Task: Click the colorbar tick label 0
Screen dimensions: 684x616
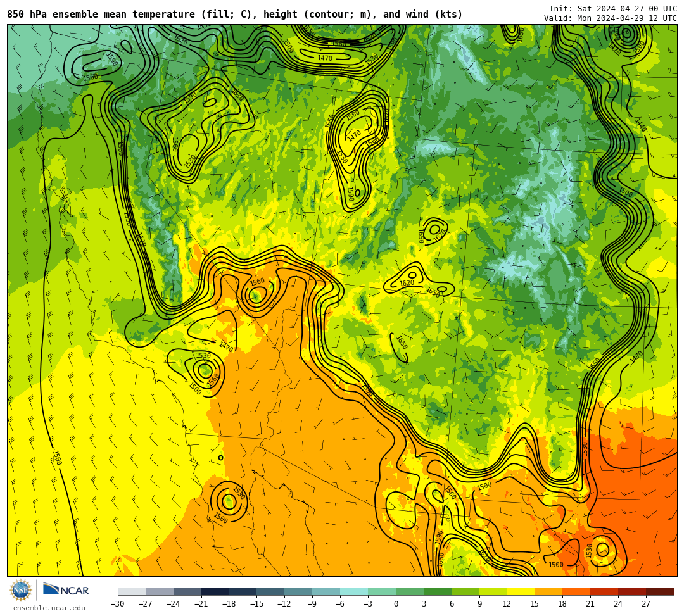Action: click(396, 604)
